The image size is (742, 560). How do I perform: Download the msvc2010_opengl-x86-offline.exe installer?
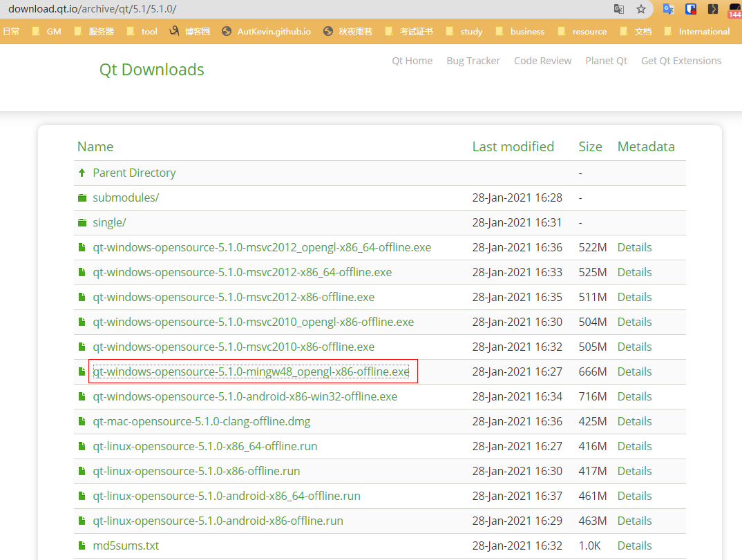(253, 322)
